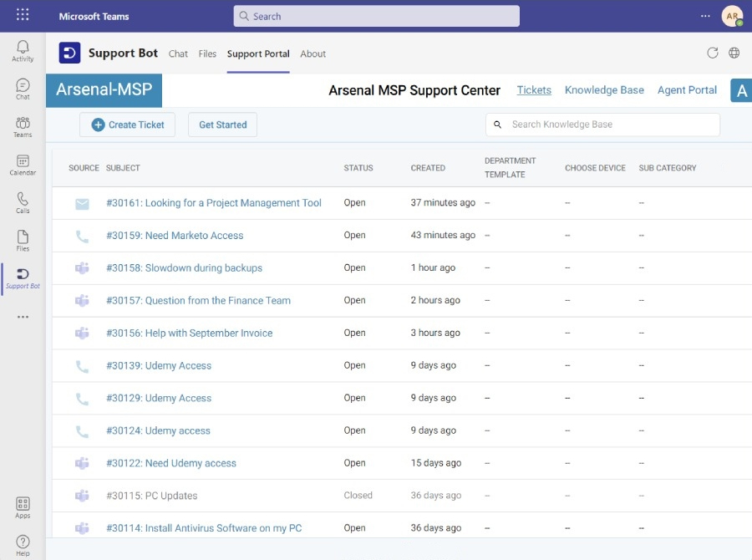Open Calls in the left rail
This screenshot has width=752, height=560.
(23, 203)
